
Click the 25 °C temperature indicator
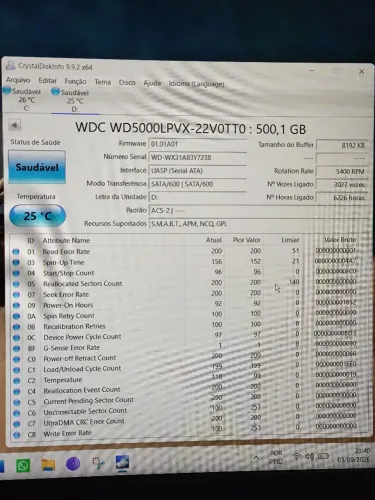(37, 216)
